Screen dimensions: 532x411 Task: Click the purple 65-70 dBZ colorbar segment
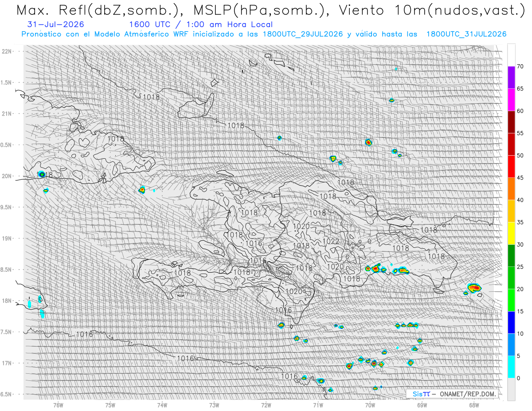point(511,78)
